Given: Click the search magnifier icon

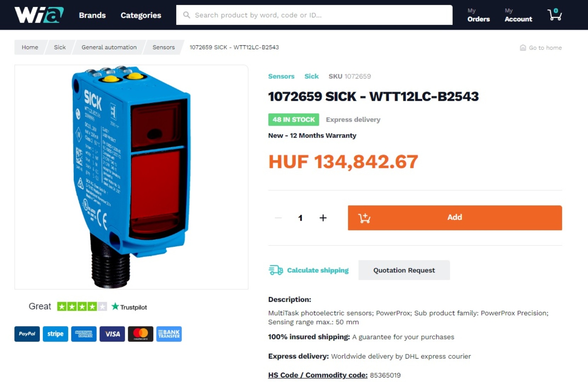Looking at the screenshot, I should [x=187, y=15].
